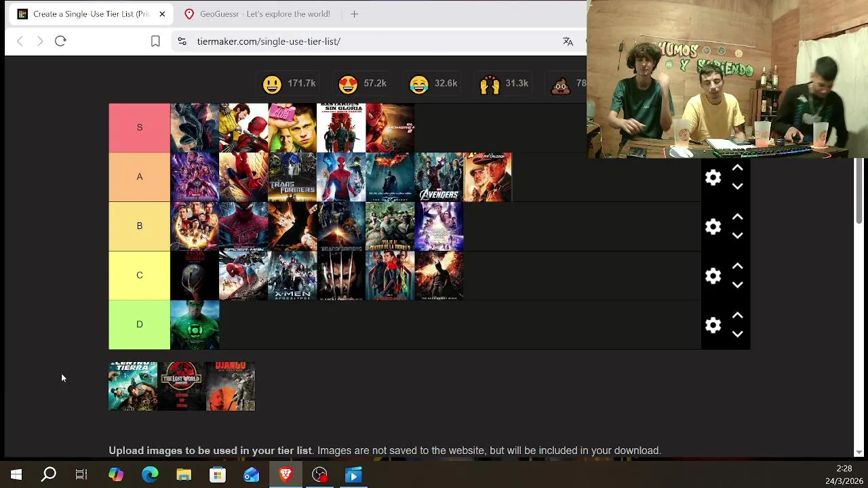This screenshot has width=868, height=488.
Task: Select the Dark Knight Rises poster in C tier
Action: click(439, 276)
